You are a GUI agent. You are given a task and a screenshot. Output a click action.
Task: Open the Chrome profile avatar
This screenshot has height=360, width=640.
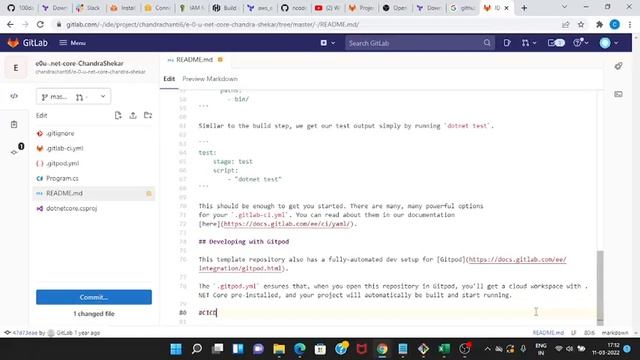coord(615,24)
